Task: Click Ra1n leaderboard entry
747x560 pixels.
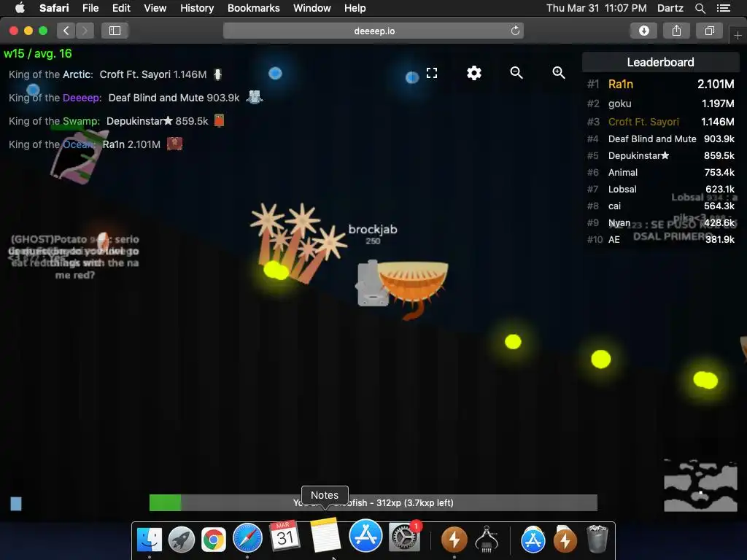Action: point(660,85)
